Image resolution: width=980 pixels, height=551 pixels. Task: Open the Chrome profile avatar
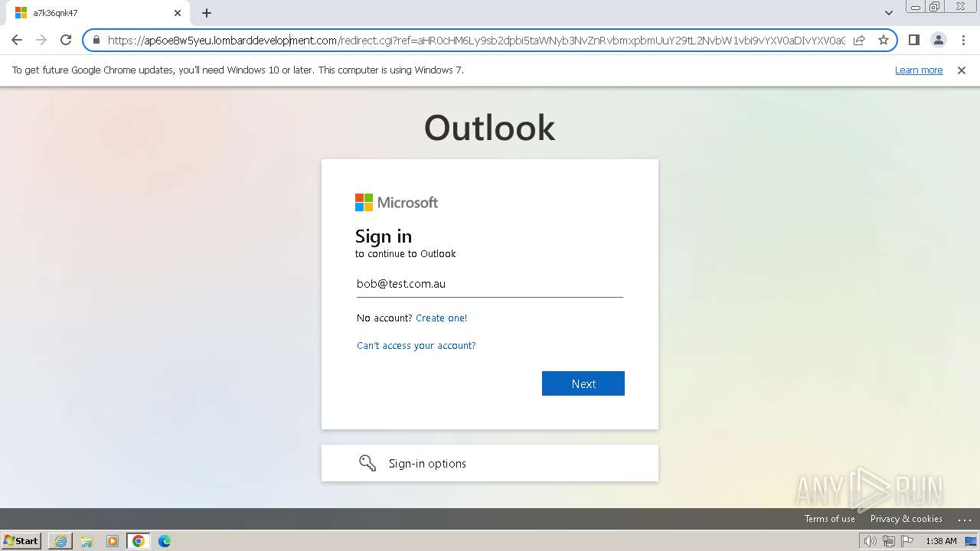[x=938, y=40]
